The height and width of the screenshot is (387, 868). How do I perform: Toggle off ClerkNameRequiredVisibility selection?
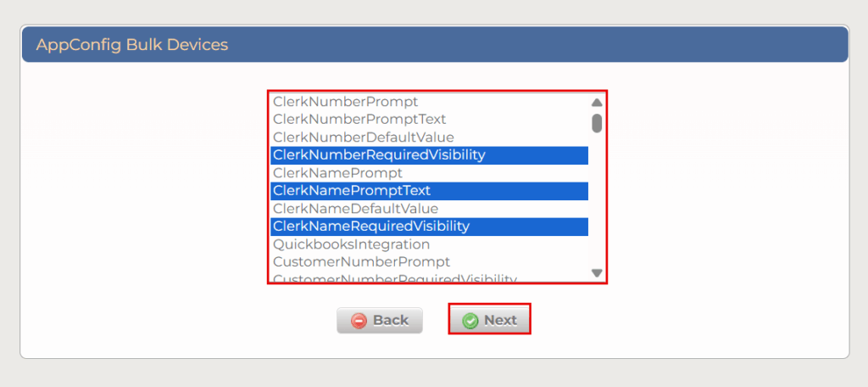tap(371, 227)
